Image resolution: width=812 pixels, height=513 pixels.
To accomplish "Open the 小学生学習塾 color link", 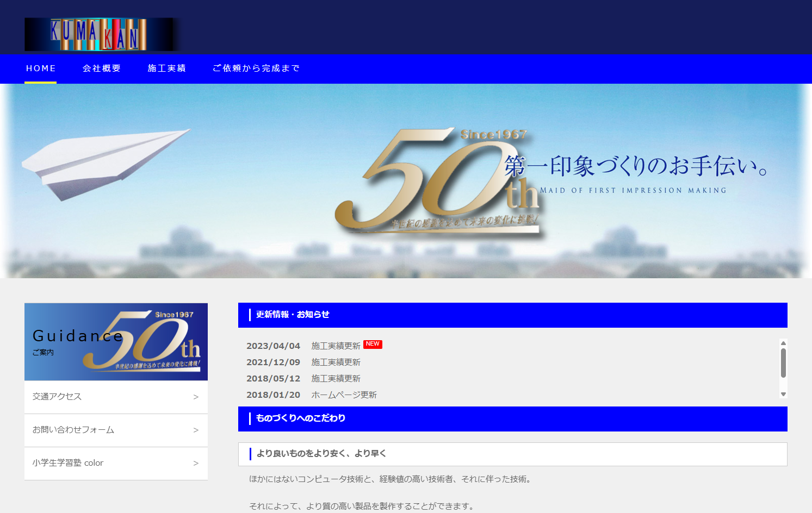I will pos(68,463).
